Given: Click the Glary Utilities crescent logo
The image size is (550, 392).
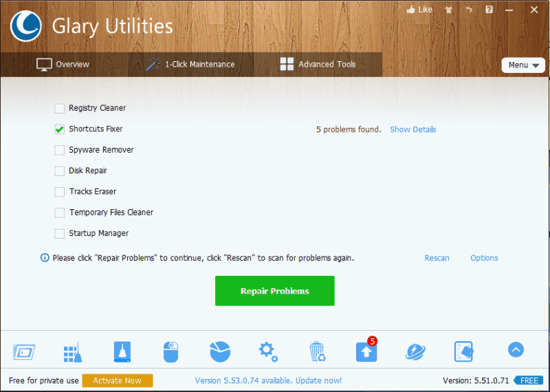Looking at the screenshot, I should (25, 26).
